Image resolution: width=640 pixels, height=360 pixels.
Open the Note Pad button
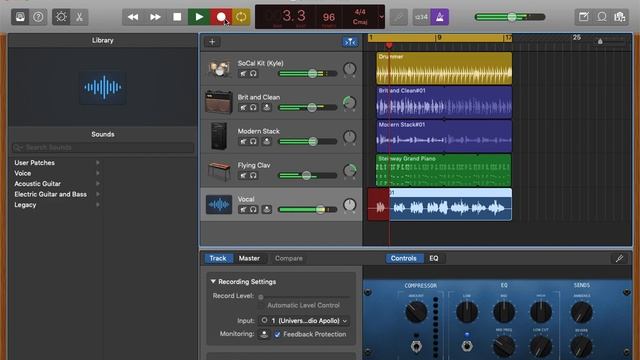584,17
